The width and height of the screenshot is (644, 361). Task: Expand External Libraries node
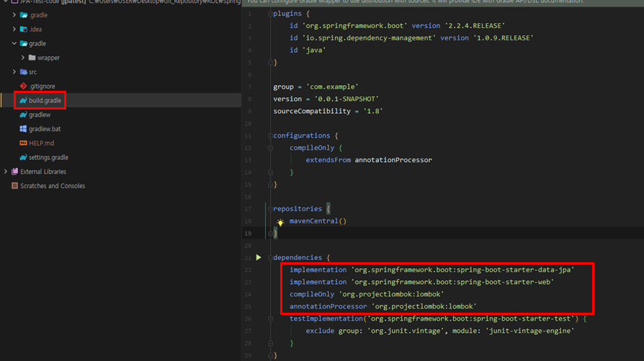(x=6, y=171)
